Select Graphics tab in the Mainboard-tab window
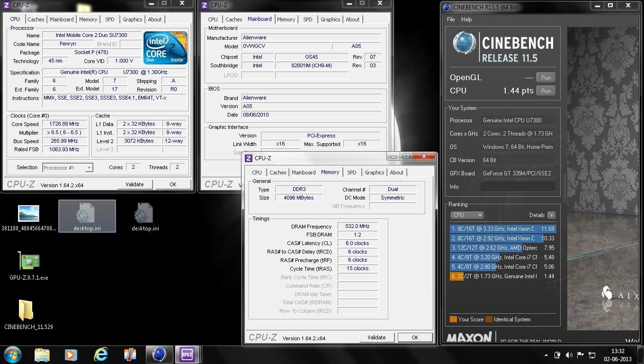 tap(330, 19)
